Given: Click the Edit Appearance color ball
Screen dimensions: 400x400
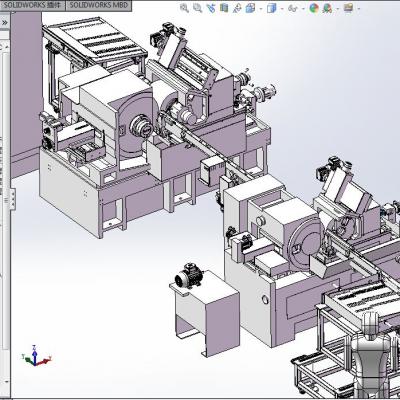Looking at the screenshot, I should (314, 8).
